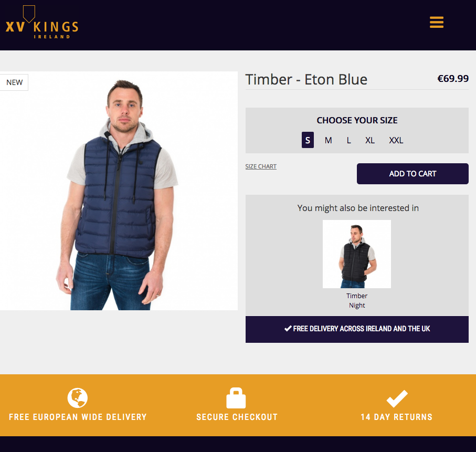
Task: Click the Secure Checkout label
Action: tap(237, 417)
